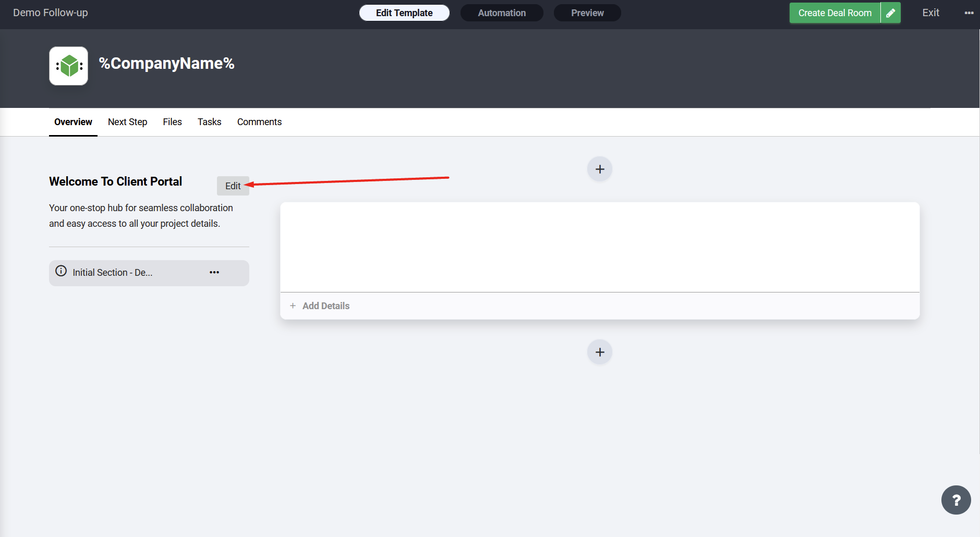Go to the Tasks tab
The image size is (980, 537).
[209, 122]
